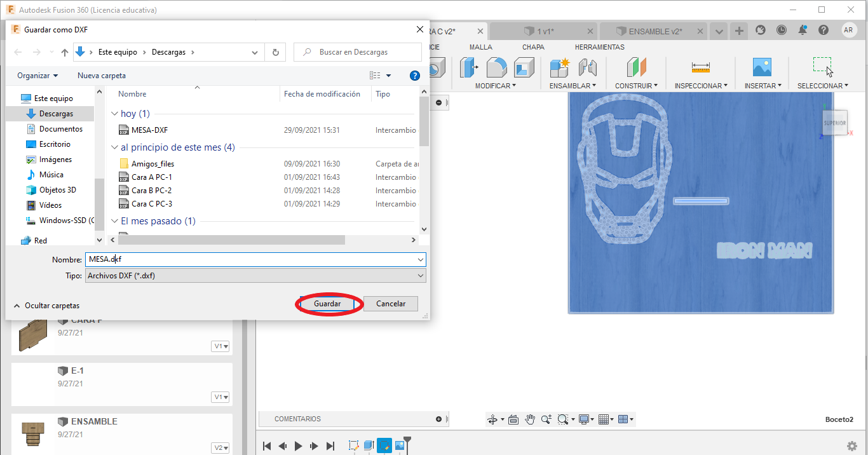This screenshot has width=868, height=455.
Task: Open the Help question mark icon in Fusion
Action: 824,30
